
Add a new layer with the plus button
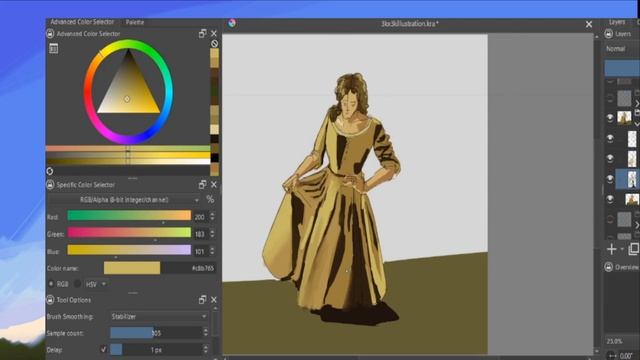pyautogui.click(x=611, y=249)
